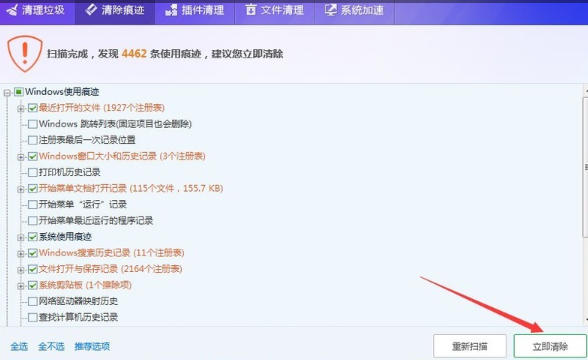Expand the 最近打开的文件 node
Viewport: 588px width, 360px height.
click(x=21, y=109)
